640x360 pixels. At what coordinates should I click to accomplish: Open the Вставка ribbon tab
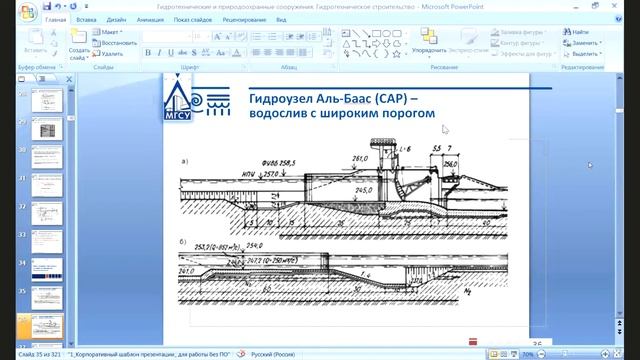pos(86,20)
